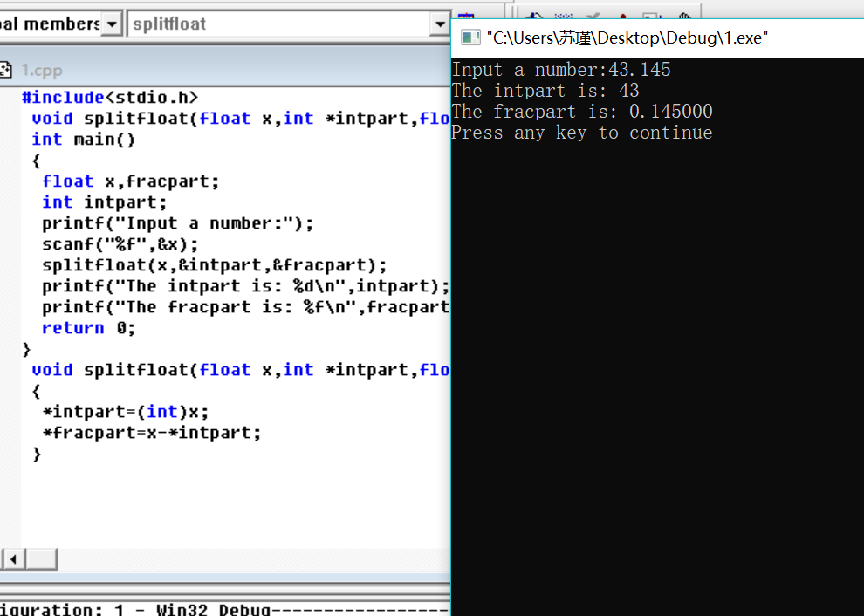Click the 'int intpart;' declaration line
Image resolution: width=864 pixels, height=616 pixels.
(104, 202)
